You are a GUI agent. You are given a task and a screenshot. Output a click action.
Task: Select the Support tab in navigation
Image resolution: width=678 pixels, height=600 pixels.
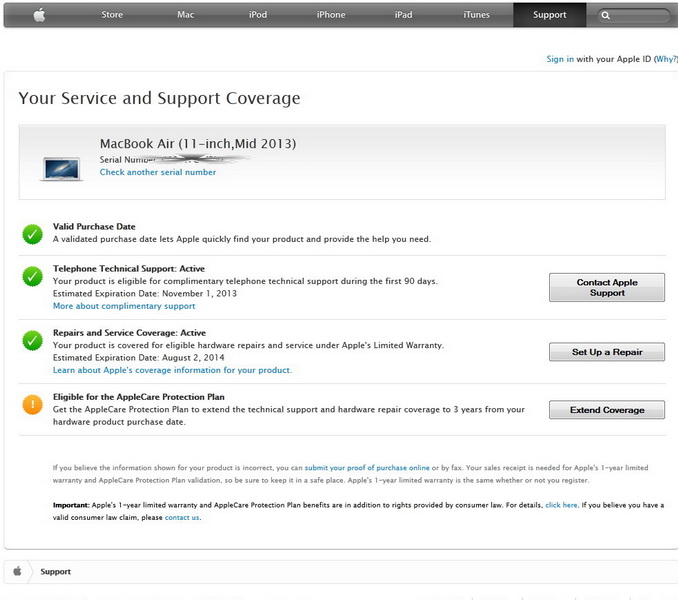coord(550,15)
